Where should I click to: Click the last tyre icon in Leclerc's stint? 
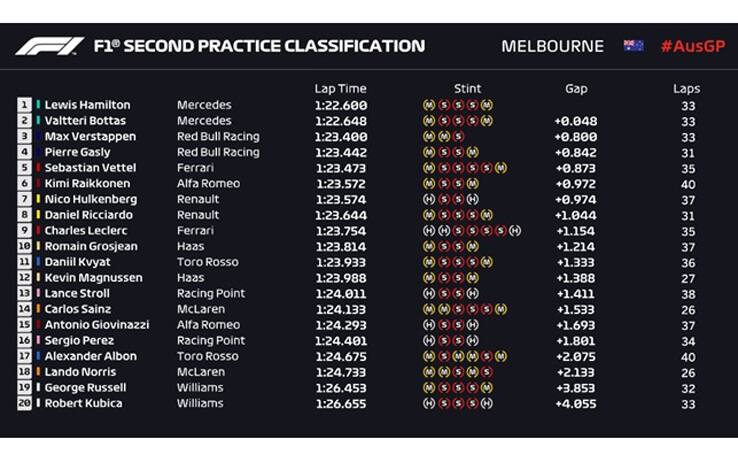pos(514,230)
